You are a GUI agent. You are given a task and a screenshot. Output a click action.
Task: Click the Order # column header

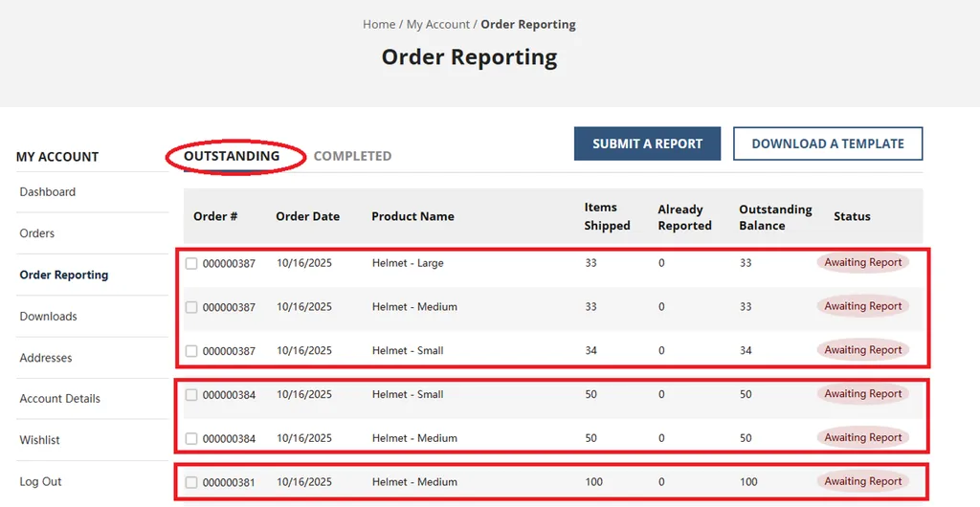215,216
